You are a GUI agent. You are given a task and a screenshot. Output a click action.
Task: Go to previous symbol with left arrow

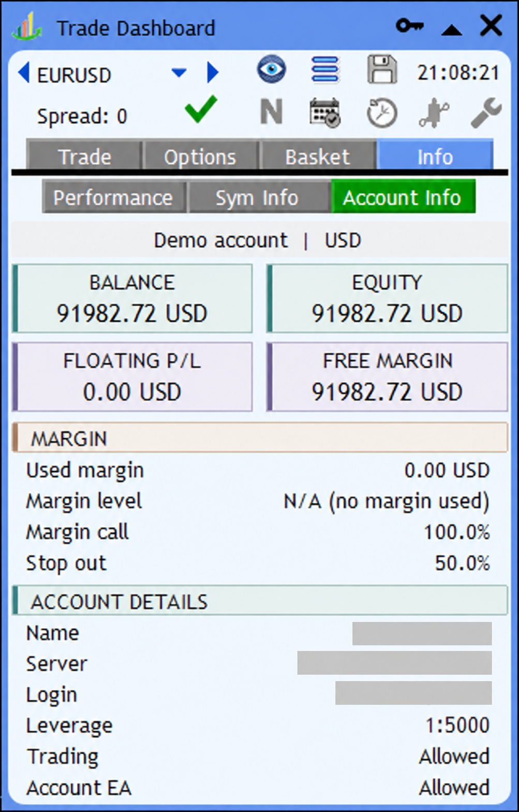point(23,72)
